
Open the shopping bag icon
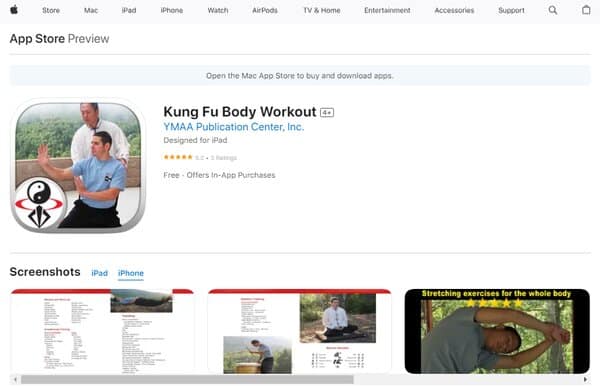[x=586, y=10]
